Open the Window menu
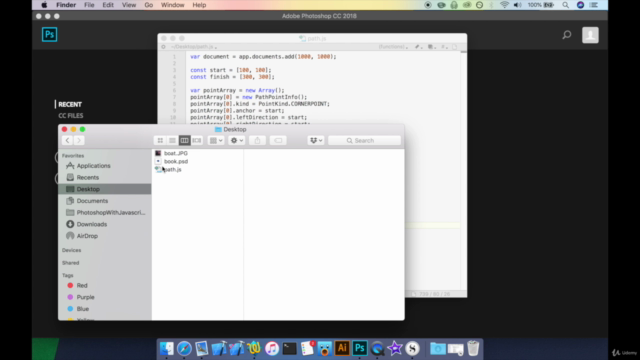 (x=173, y=5)
